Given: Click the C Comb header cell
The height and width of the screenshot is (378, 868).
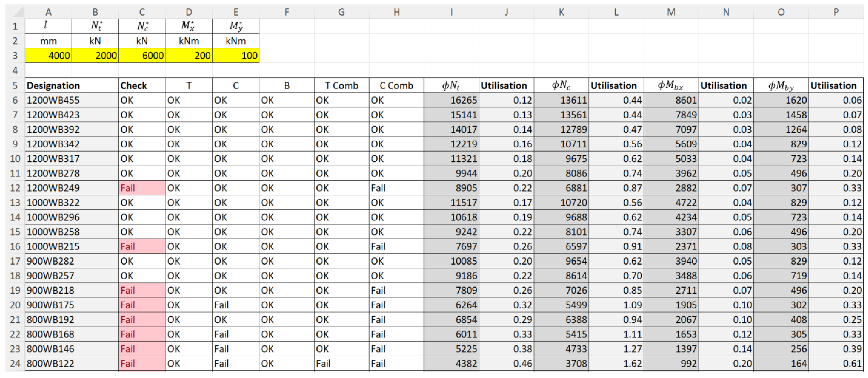Looking at the screenshot, I should (396, 86).
